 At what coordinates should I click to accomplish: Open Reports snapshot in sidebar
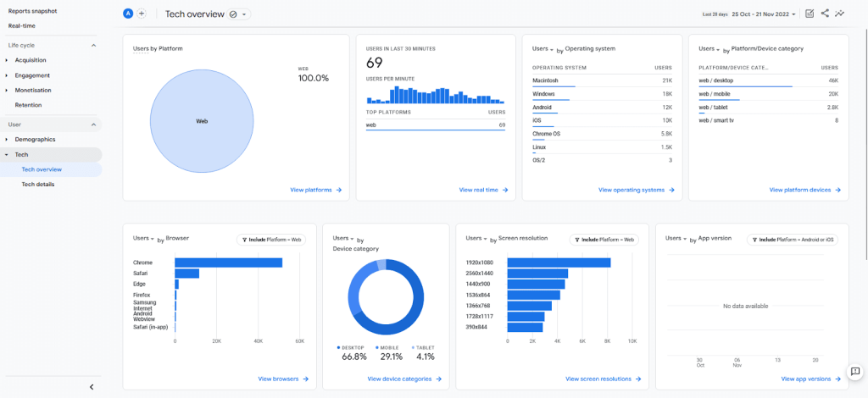33,11
